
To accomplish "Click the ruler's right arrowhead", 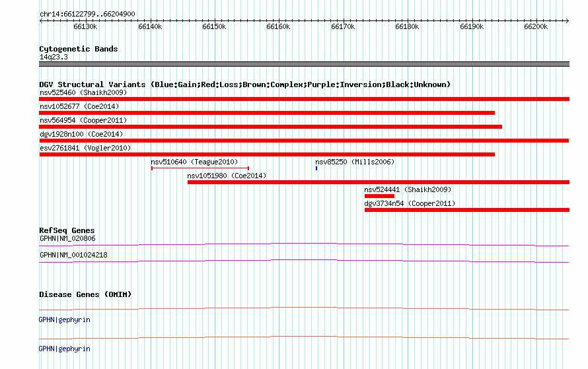I will point(568,20).
